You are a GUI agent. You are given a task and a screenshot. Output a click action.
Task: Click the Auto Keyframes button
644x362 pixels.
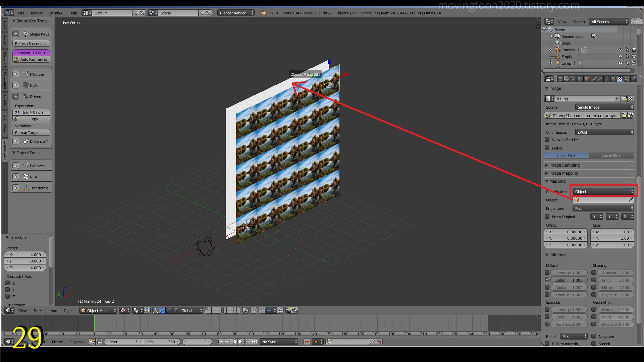pos(31,59)
